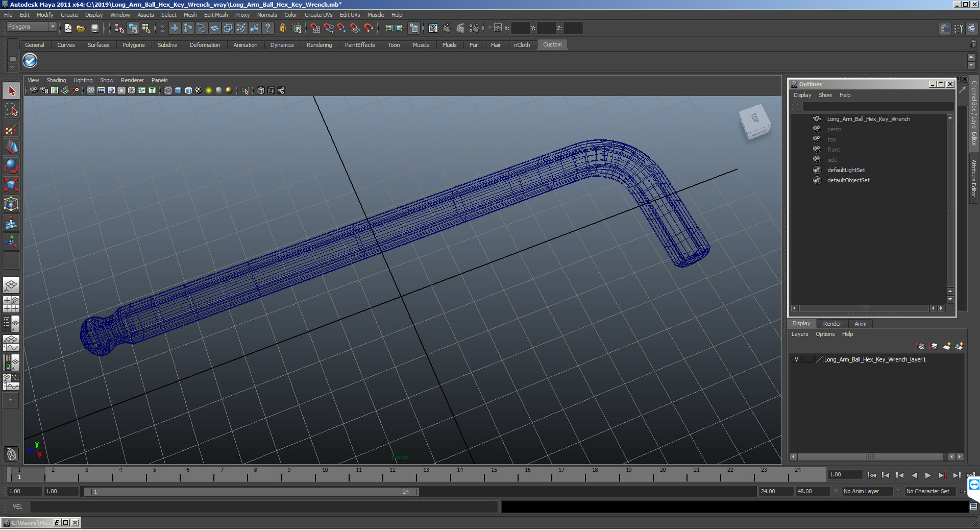Select by hierarchy mode icon
The image size is (980, 531).
pyautogui.click(x=119, y=28)
